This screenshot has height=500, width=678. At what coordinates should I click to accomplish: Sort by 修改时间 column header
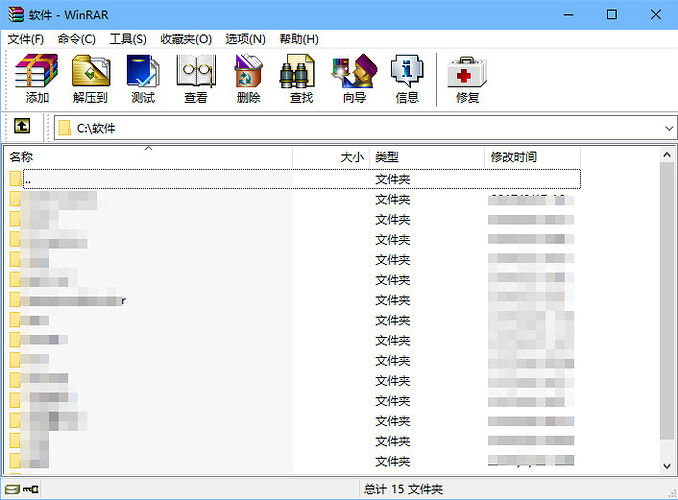[x=514, y=157]
